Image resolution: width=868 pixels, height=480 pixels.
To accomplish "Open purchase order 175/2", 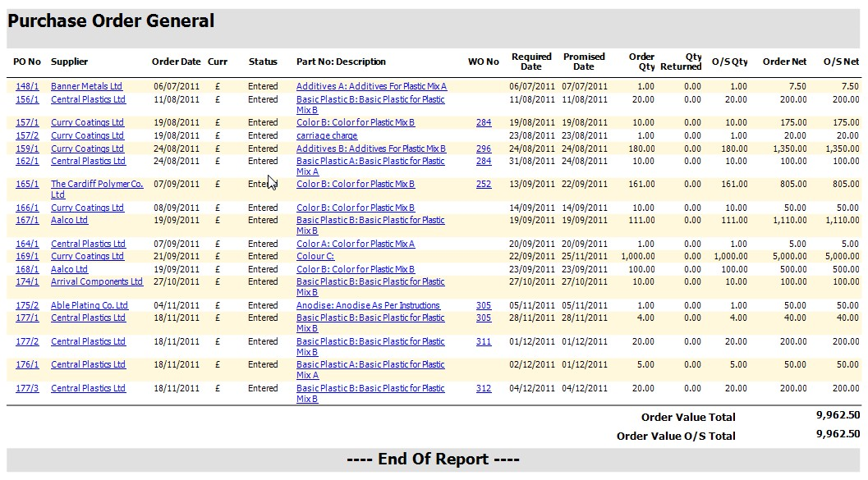I will [x=27, y=305].
